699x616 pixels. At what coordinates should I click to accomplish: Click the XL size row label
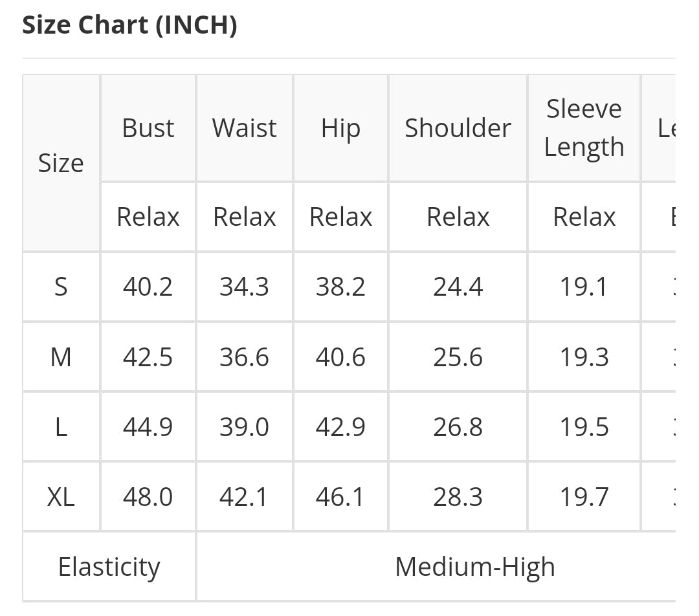tap(61, 497)
